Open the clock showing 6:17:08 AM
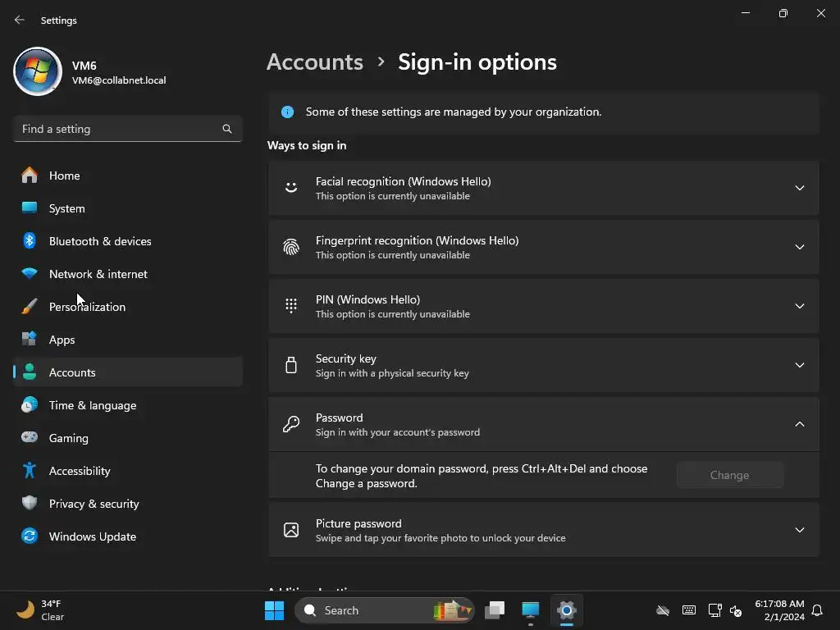 779,610
